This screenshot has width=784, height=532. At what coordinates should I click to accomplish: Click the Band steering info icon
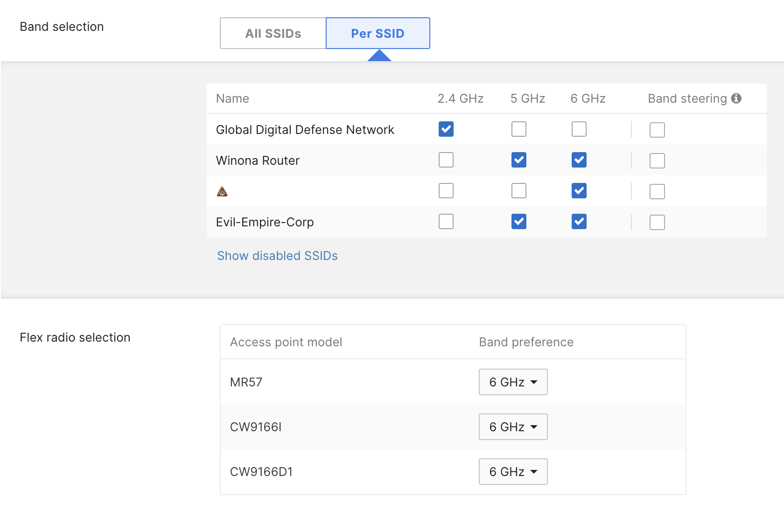coord(736,98)
